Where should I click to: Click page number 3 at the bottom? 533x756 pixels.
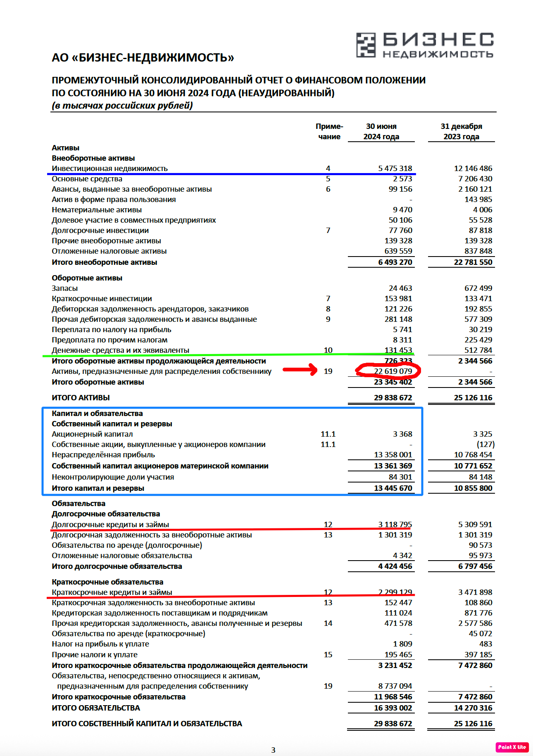[273, 750]
